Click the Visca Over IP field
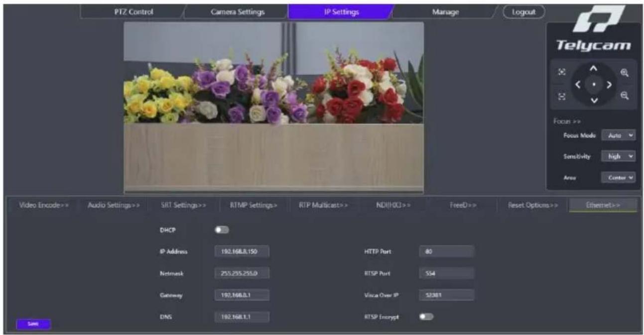 (x=447, y=295)
